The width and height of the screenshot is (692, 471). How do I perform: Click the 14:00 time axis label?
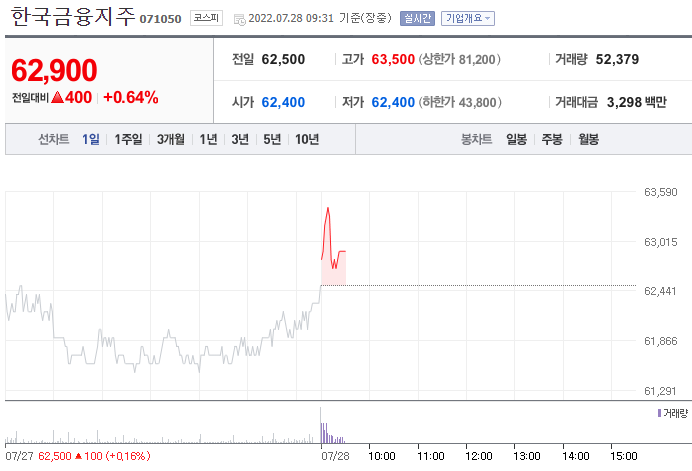click(x=575, y=456)
